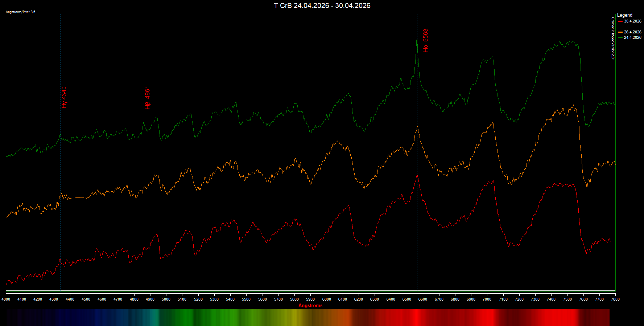Screen dimensions: 644x326
Task: Click the Angstroms/Pixel: 3.6 readout
Action: [x=20, y=12]
